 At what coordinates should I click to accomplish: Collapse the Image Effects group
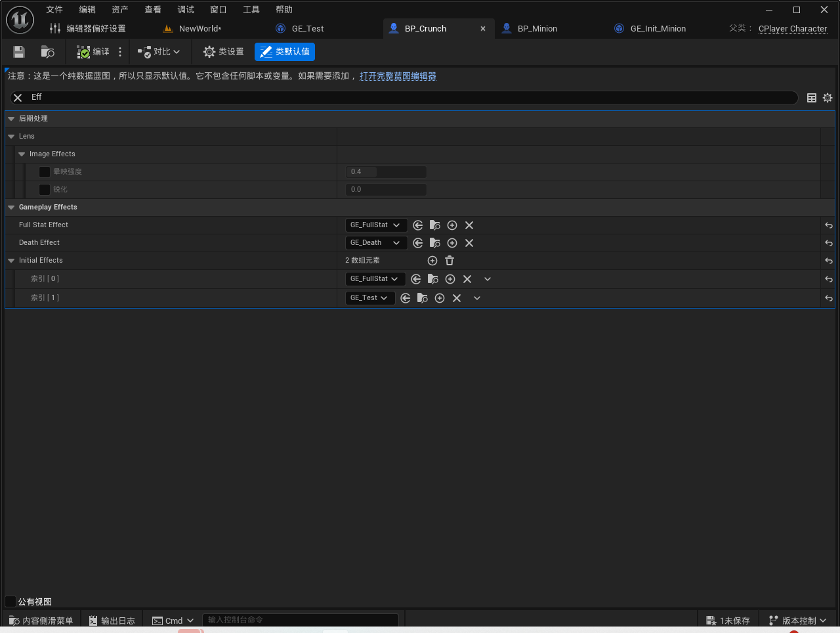22,154
